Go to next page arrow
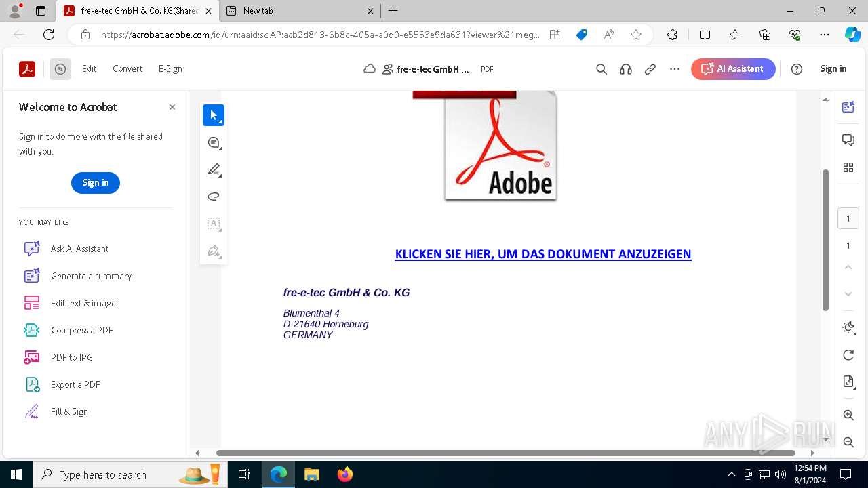 [848, 294]
